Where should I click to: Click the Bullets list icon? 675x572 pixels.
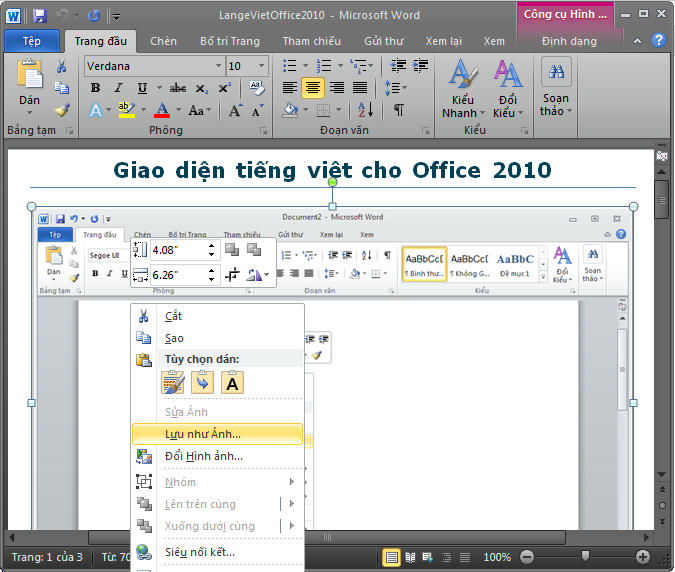click(290, 65)
